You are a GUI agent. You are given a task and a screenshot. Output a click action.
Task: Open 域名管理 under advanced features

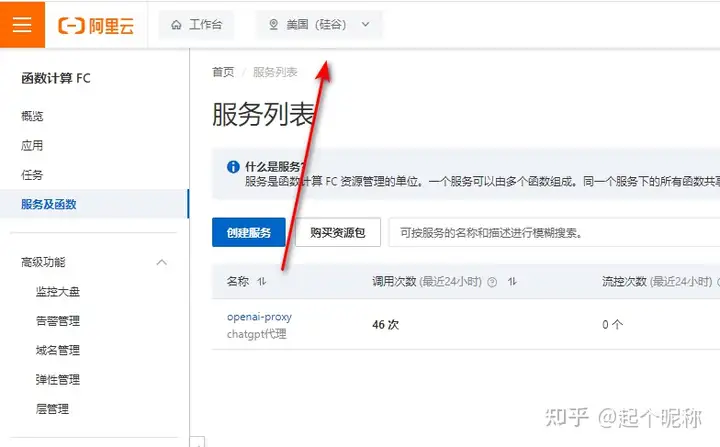[x=58, y=350]
